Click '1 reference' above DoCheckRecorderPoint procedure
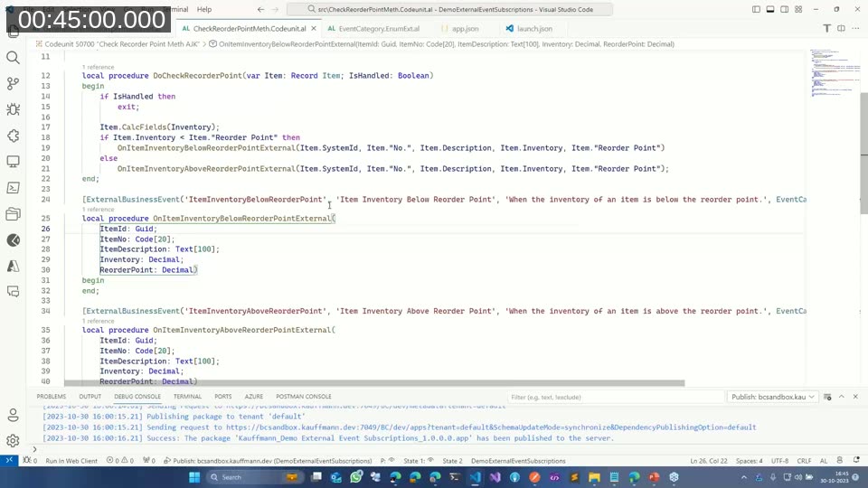868x488 pixels. point(98,67)
